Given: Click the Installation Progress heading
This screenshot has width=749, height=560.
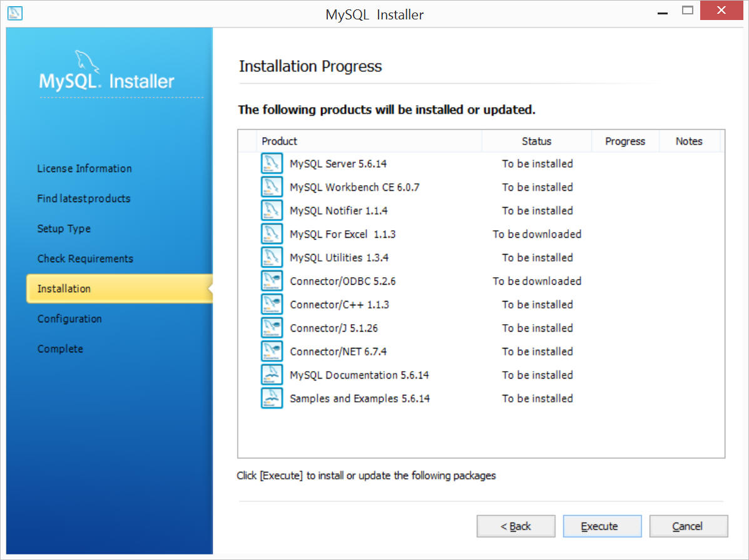Looking at the screenshot, I should (x=310, y=66).
